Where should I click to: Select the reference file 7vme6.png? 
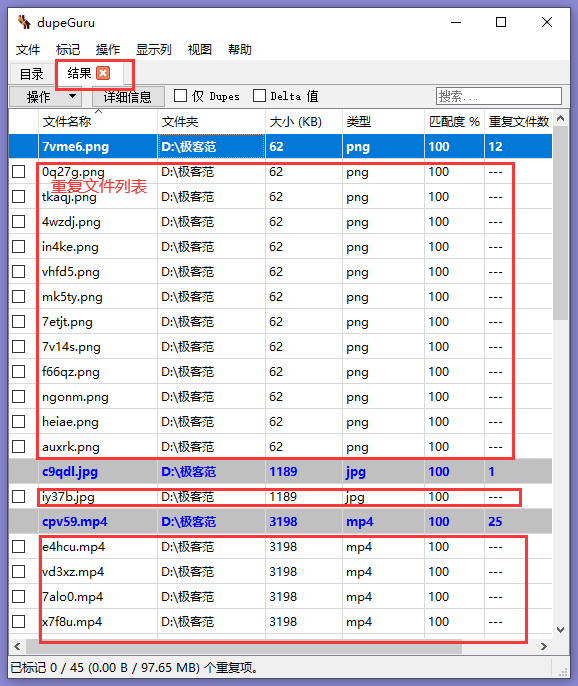point(75,147)
